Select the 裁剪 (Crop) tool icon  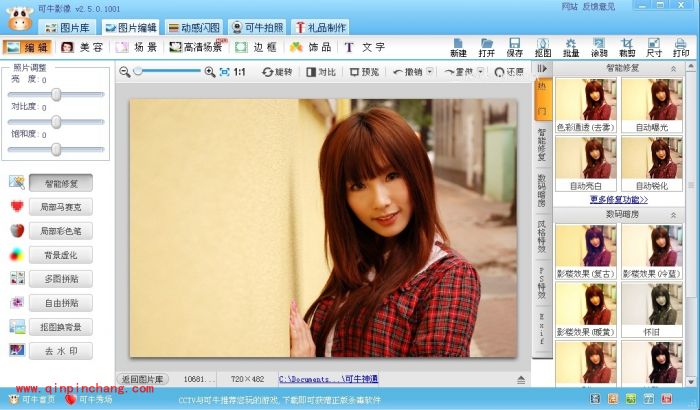(x=626, y=46)
